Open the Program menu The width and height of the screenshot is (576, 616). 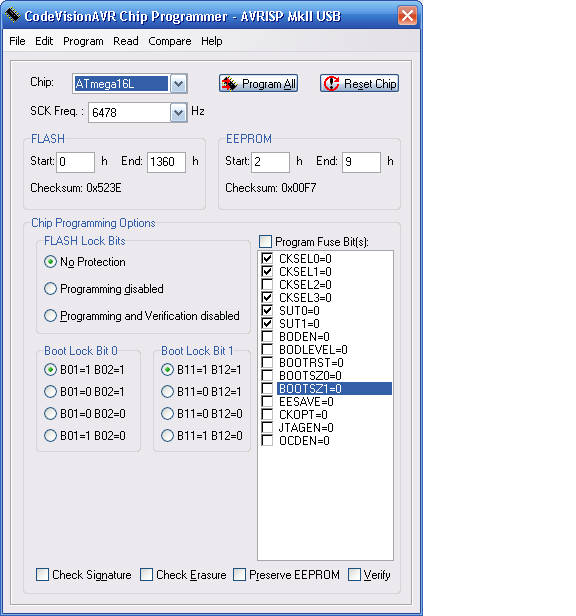pos(83,41)
